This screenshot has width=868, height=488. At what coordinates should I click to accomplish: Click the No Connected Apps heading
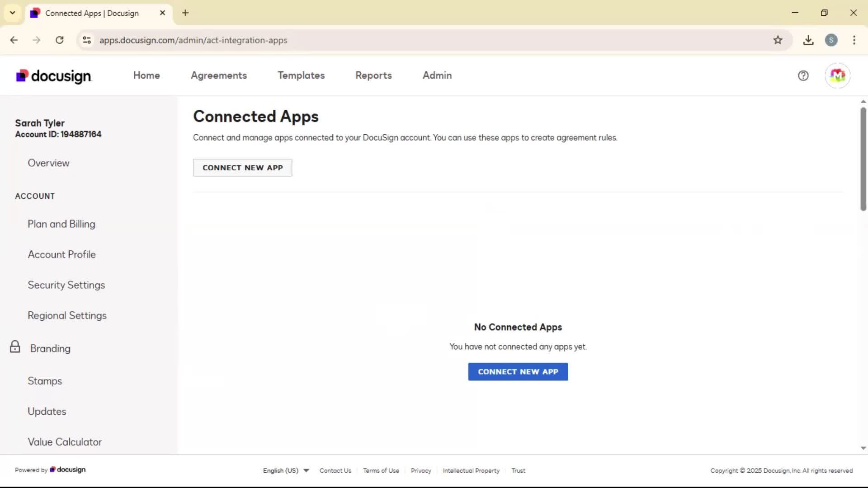(518, 327)
